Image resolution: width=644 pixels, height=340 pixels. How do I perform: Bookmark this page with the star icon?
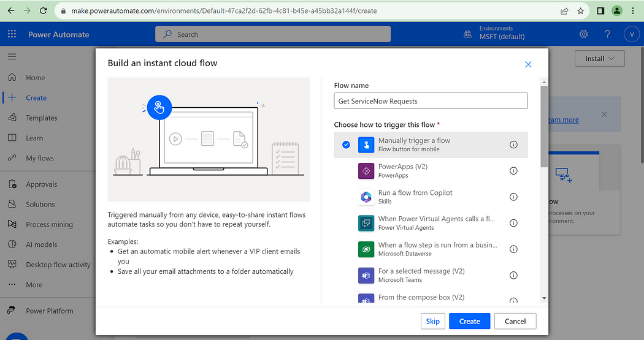coord(580,11)
